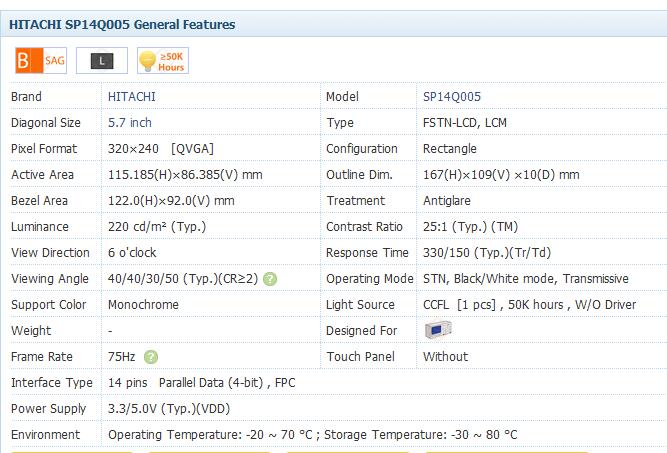Click the orange B SAG badge icon

tap(41, 60)
